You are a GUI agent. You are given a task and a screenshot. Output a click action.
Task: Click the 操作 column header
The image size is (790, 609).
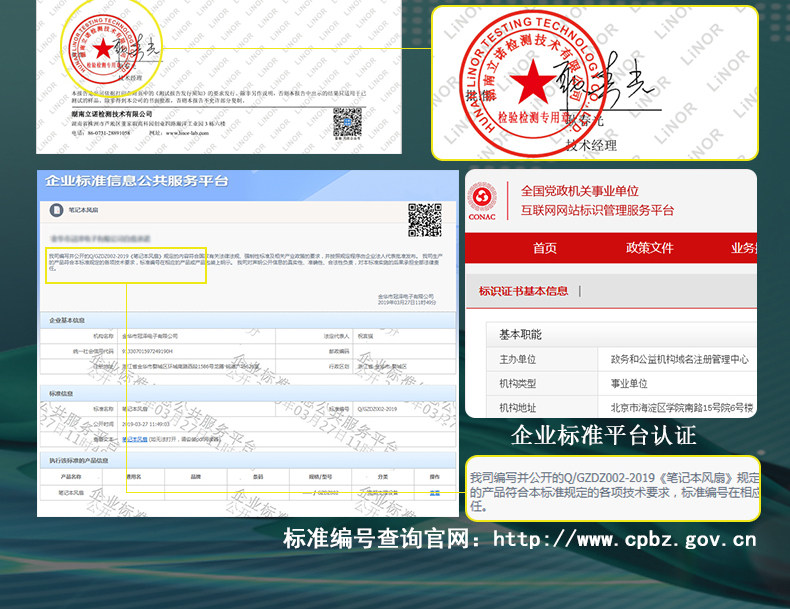(435, 477)
